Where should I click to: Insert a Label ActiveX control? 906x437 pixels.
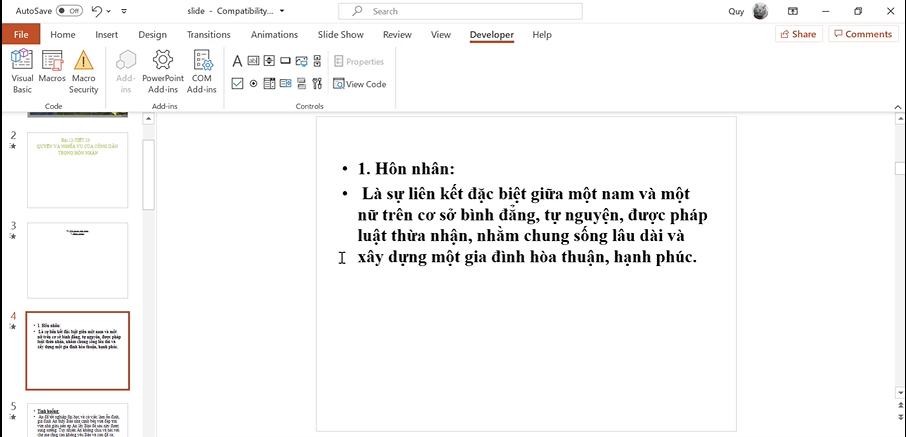pos(238,61)
